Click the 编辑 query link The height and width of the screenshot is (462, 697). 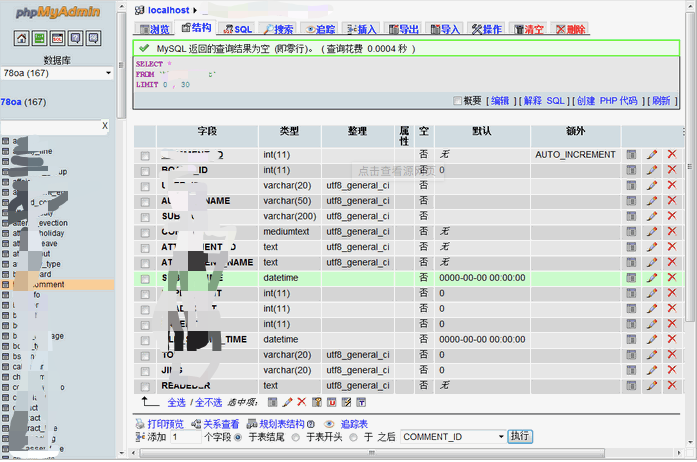tap(500, 101)
